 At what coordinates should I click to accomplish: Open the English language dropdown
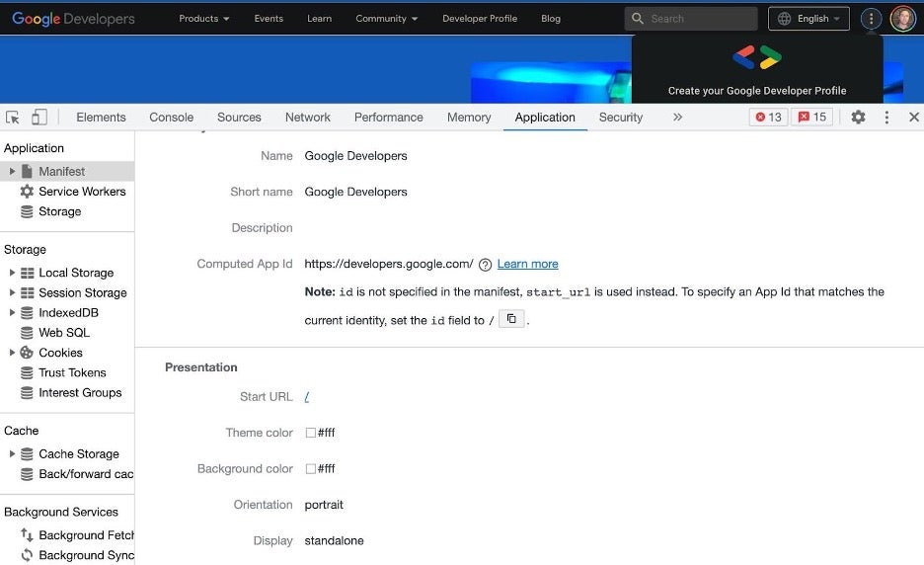tap(808, 19)
